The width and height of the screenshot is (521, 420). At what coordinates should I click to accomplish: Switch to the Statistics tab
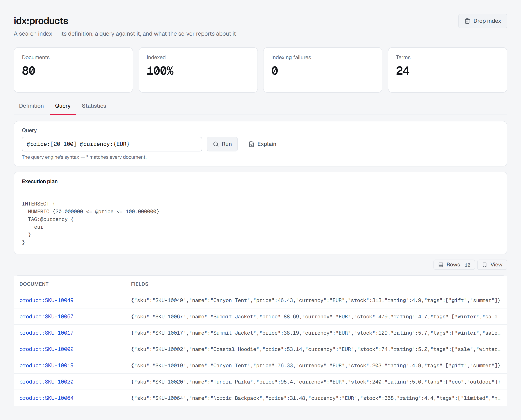click(x=94, y=106)
